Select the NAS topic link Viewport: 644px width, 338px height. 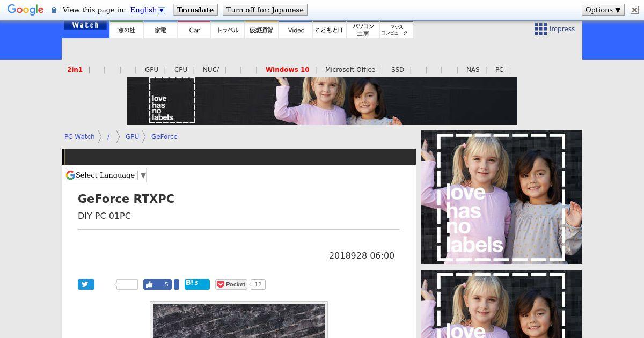point(473,70)
